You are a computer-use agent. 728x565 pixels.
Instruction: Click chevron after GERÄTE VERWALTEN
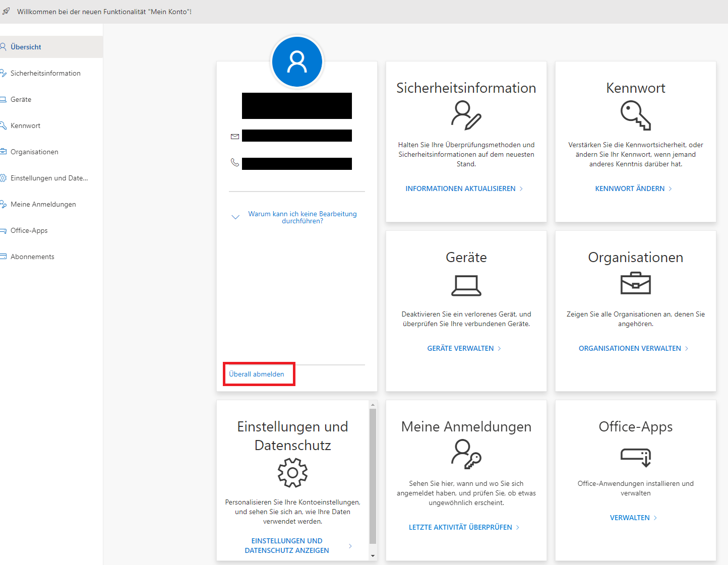tap(499, 348)
